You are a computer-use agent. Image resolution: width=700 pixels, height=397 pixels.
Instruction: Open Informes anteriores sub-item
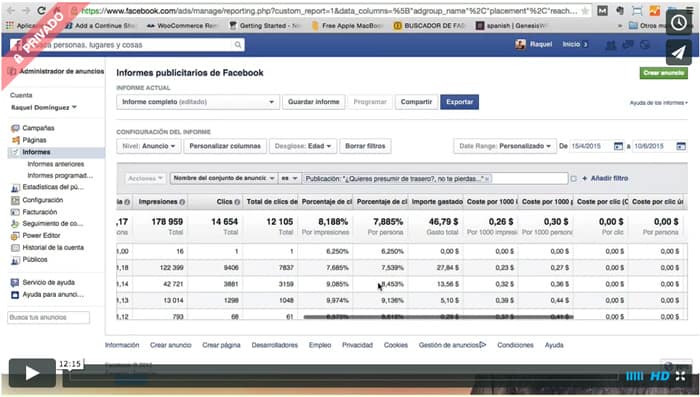tap(56, 164)
